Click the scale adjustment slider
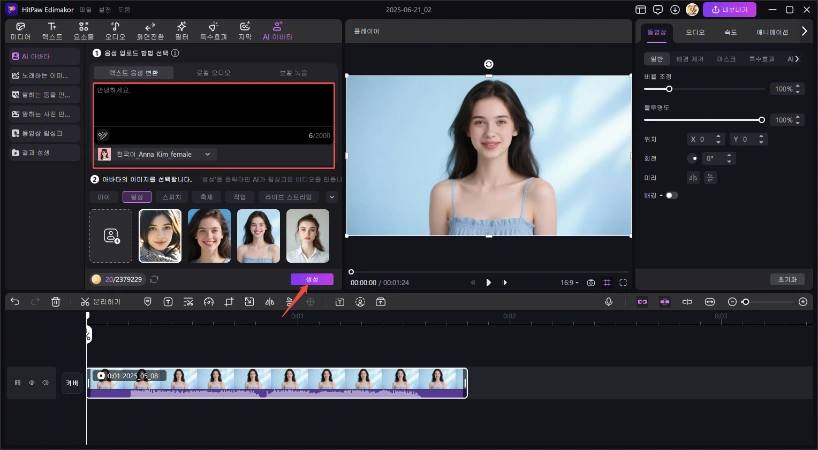Viewport: 818px width, 450px height. pos(704,89)
